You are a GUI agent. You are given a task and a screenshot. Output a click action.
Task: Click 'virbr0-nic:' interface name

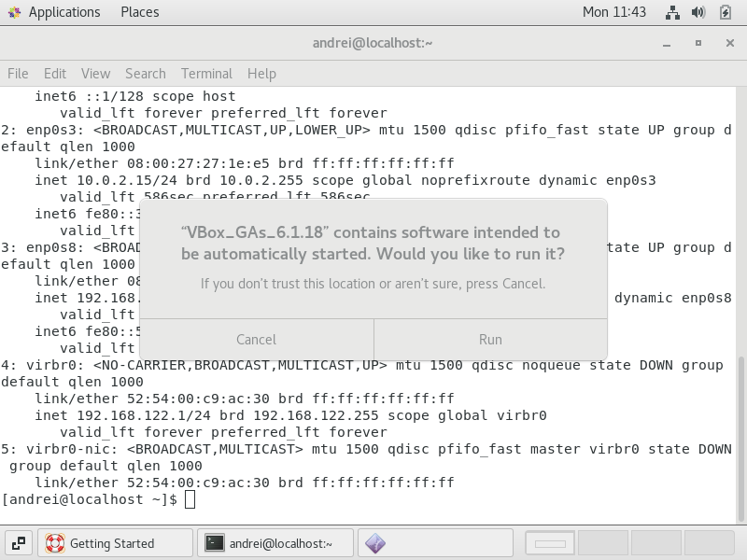coord(72,449)
